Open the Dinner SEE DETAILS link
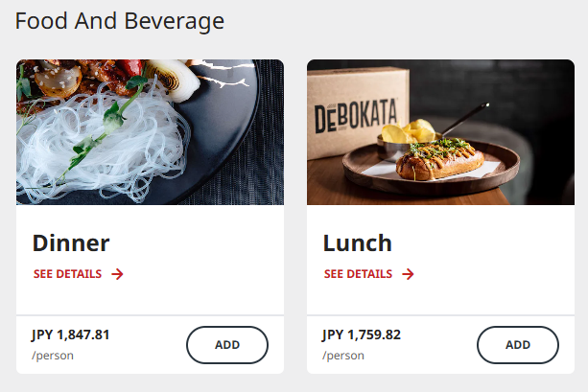Viewport: 588px width, 392px height. click(x=68, y=274)
